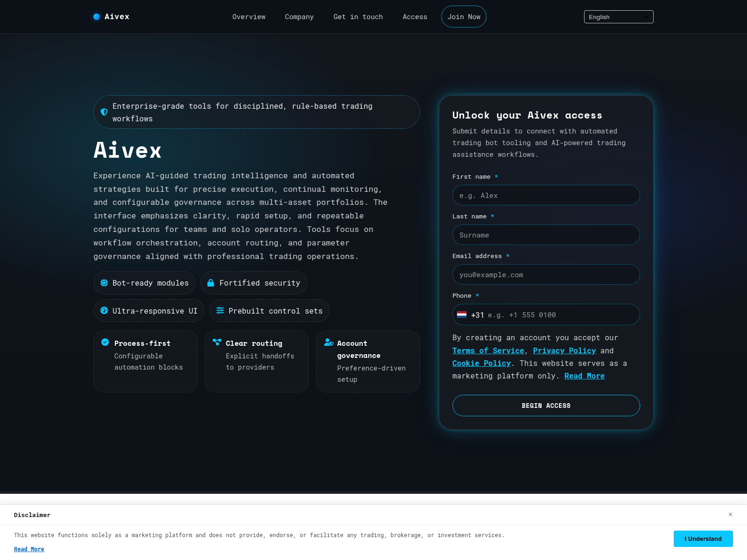Viewport: 747px width, 560px height.
Task: Focus the First name input field
Action: (546, 195)
